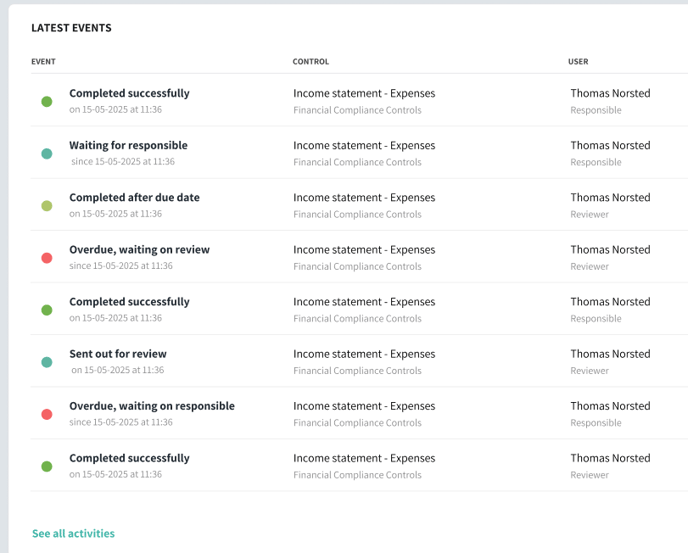Click the date under Overdue, waiting on responsible

pos(121,422)
